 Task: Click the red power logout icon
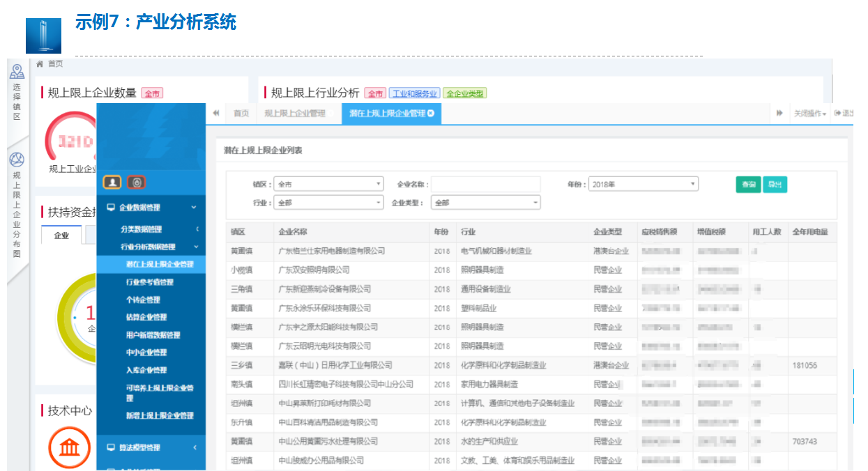tap(137, 183)
